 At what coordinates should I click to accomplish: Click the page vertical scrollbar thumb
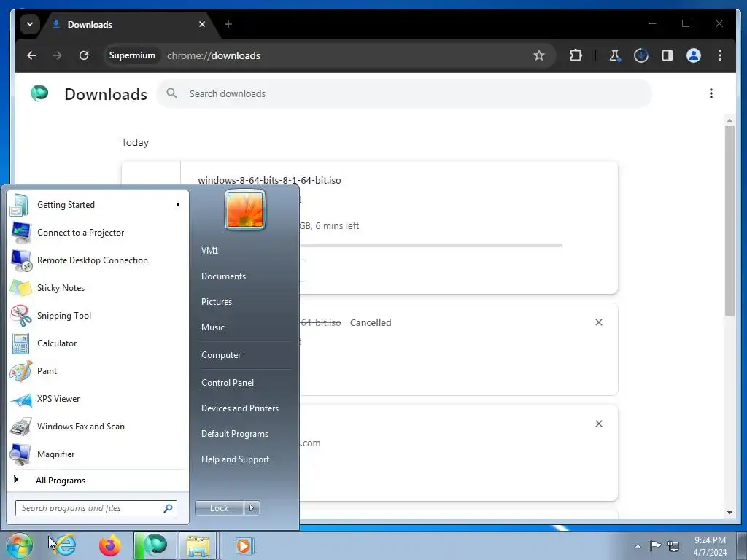coord(729,220)
